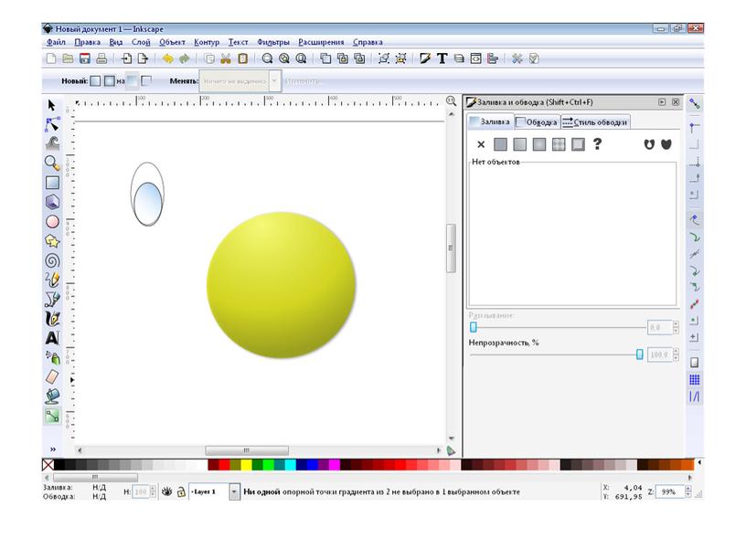746x560 pixels.
Task: Select the gradient tool
Action: 52,416
